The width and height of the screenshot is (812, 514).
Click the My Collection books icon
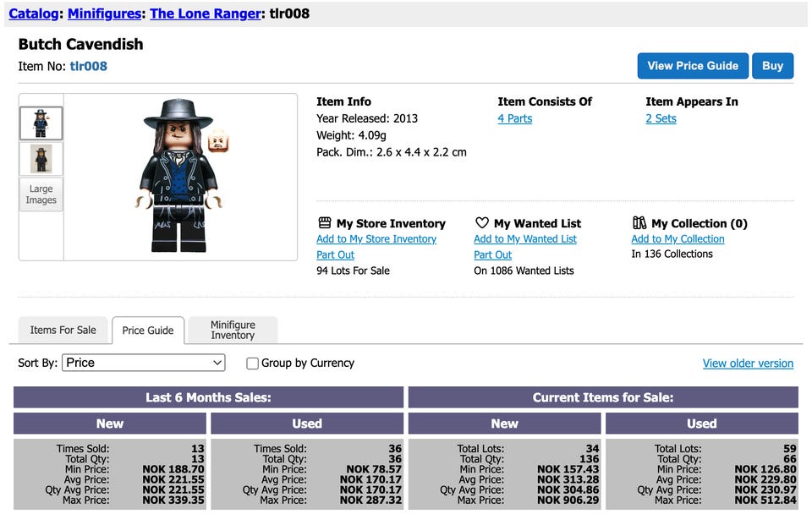(639, 223)
